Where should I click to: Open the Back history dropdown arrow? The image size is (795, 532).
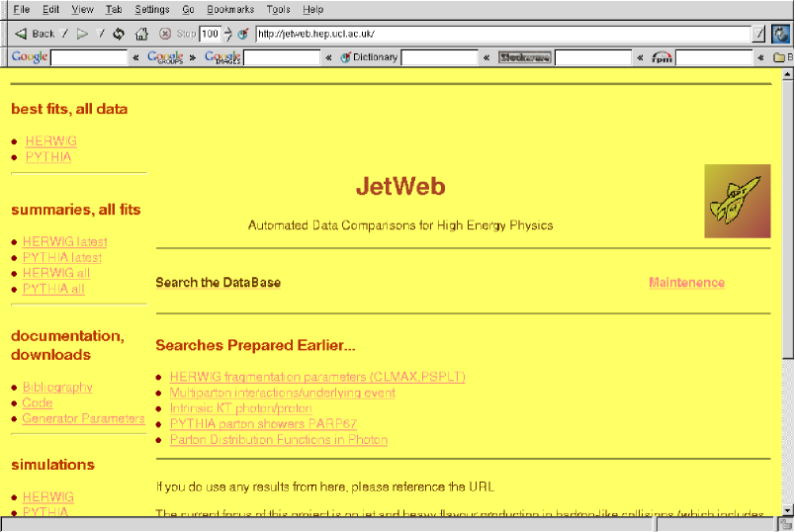pos(64,34)
